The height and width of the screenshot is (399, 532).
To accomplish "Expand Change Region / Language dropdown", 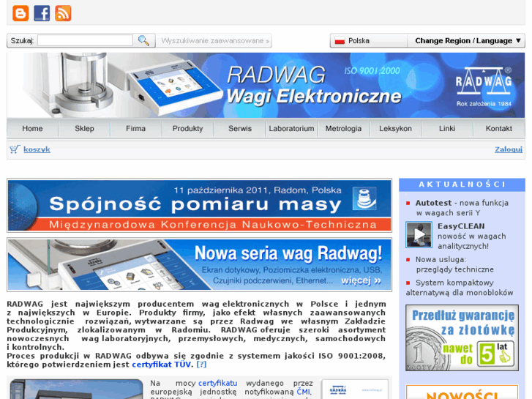I will click(468, 41).
